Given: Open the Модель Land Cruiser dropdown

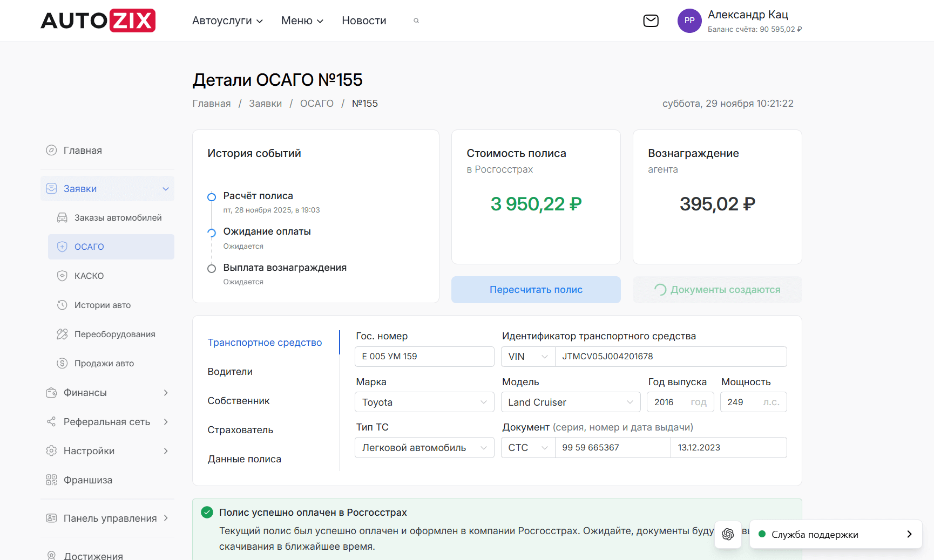Looking at the screenshot, I should tap(570, 402).
